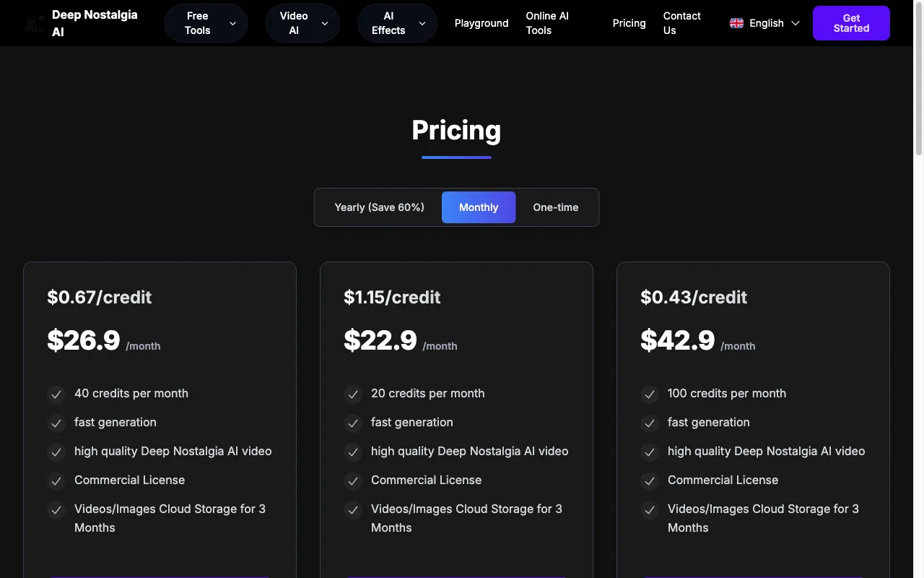924x578 pixels.
Task: Click the 100 credits per month text
Action: tap(727, 393)
